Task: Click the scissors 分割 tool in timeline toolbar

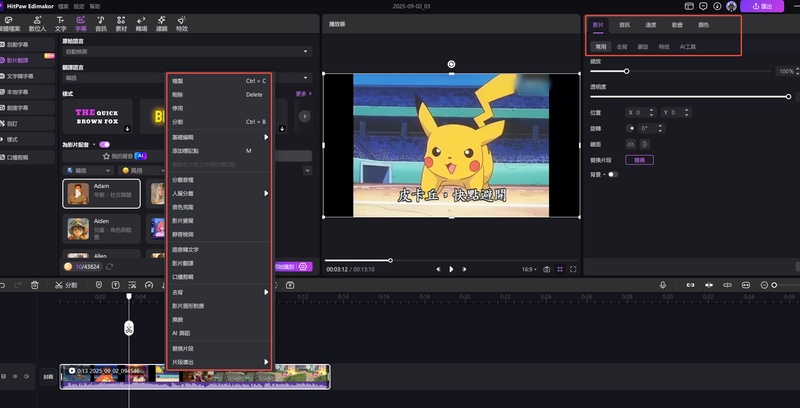Action: [x=66, y=285]
